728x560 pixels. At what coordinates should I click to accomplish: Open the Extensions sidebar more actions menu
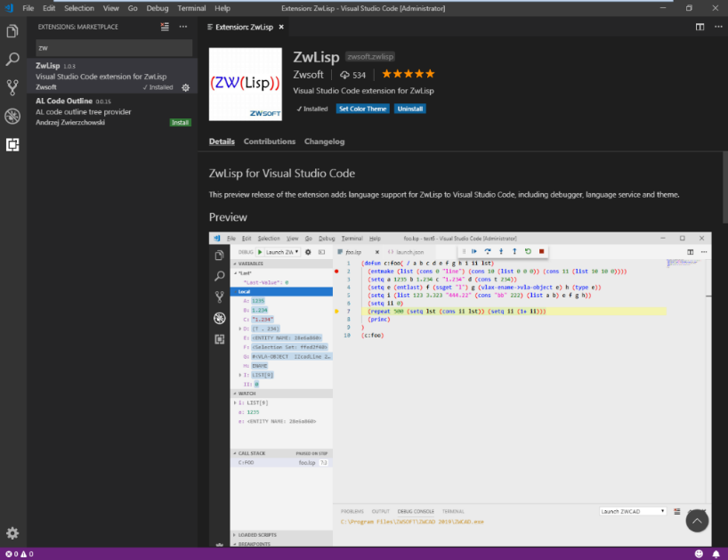tap(183, 27)
